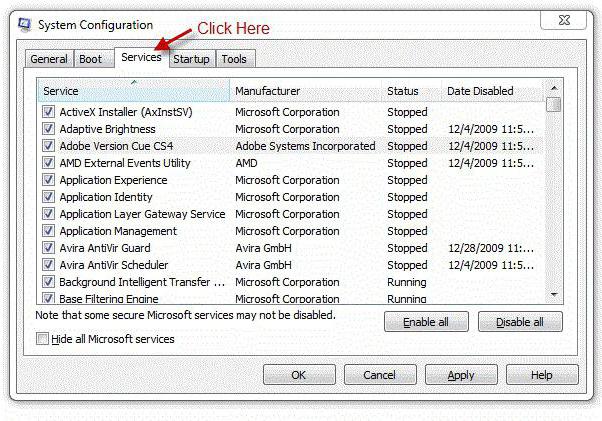Screen dimensions: 602x421
Task: Open the Boot tab
Action: click(91, 59)
